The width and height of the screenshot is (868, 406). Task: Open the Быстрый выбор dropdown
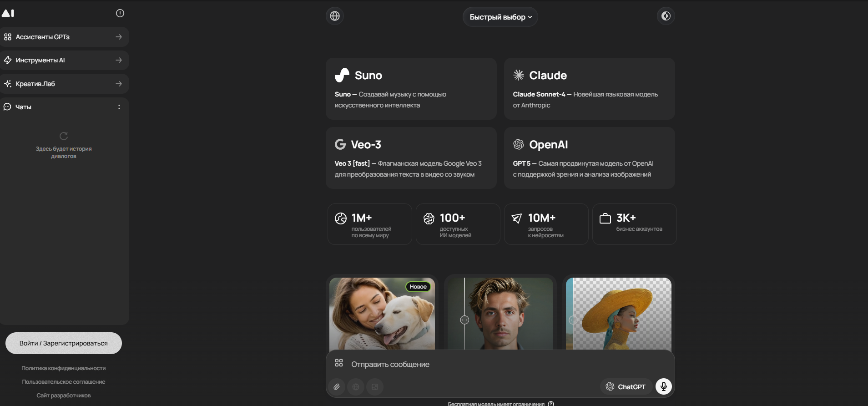500,17
